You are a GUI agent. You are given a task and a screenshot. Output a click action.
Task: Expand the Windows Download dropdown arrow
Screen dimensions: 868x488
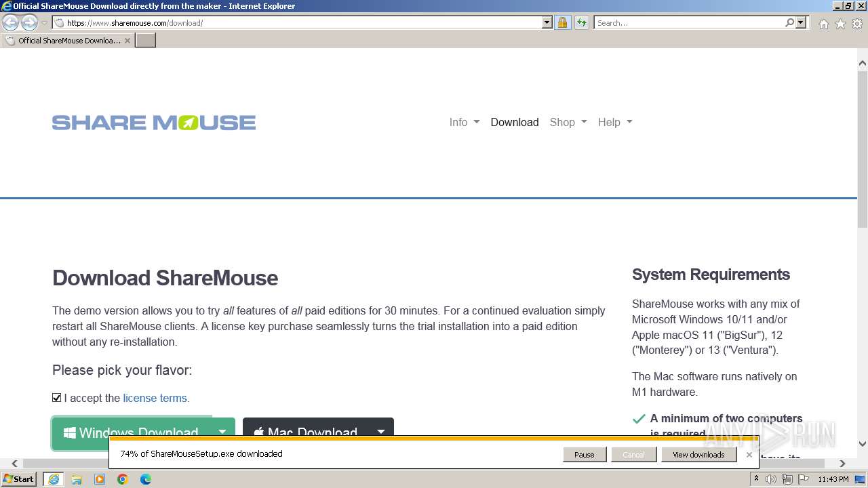pos(222,432)
